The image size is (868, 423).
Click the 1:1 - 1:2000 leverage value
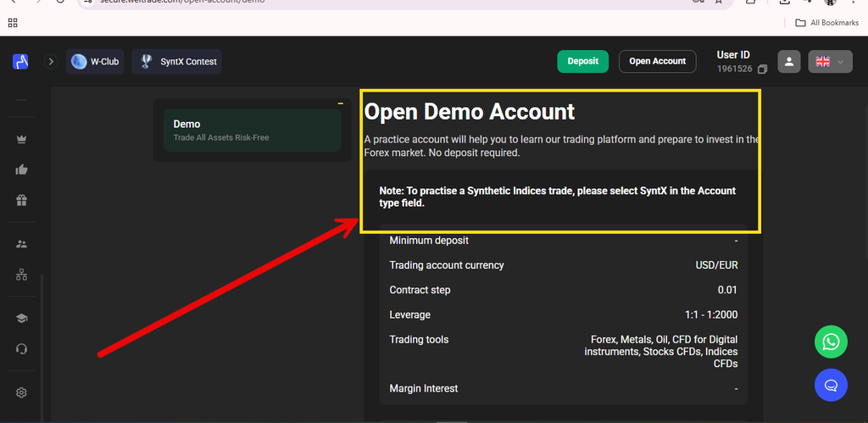(x=711, y=315)
